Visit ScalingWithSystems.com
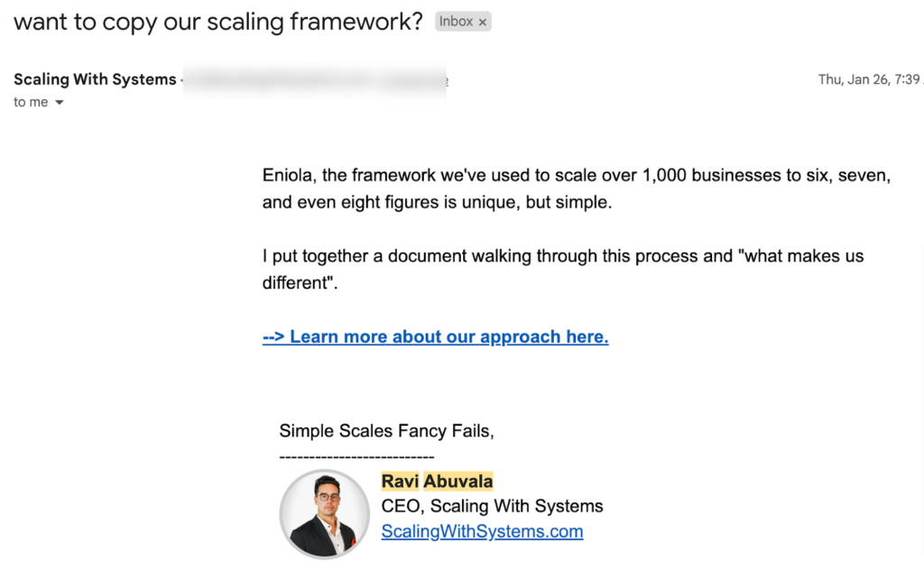This screenshot has width=924, height=580. 482,531
